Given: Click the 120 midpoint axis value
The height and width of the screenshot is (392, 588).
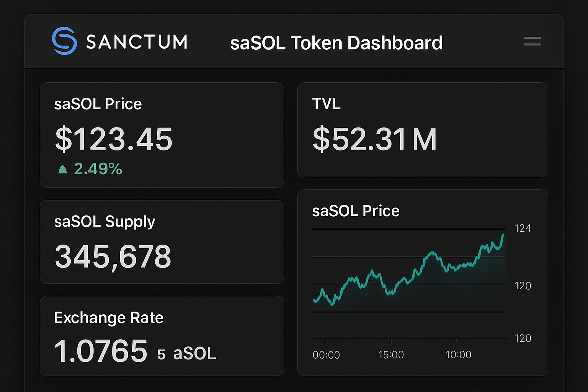Looking at the screenshot, I should tap(523, 286).
